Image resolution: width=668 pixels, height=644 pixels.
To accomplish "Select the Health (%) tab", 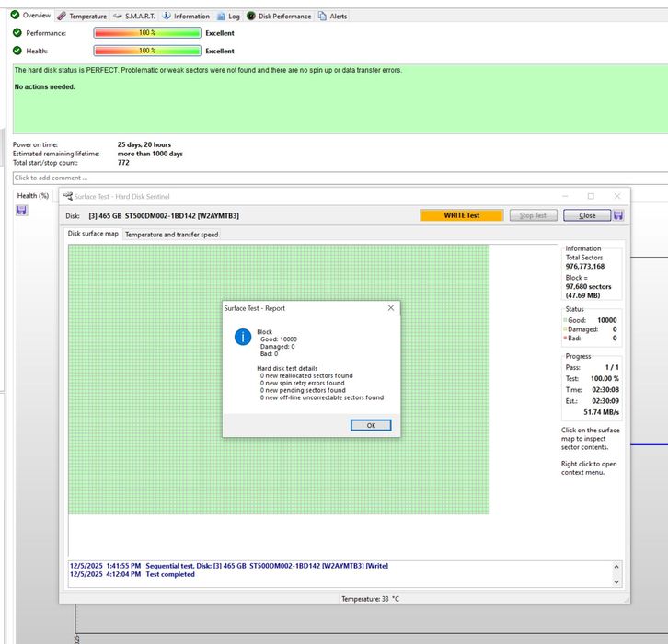I will click(33, 196).
